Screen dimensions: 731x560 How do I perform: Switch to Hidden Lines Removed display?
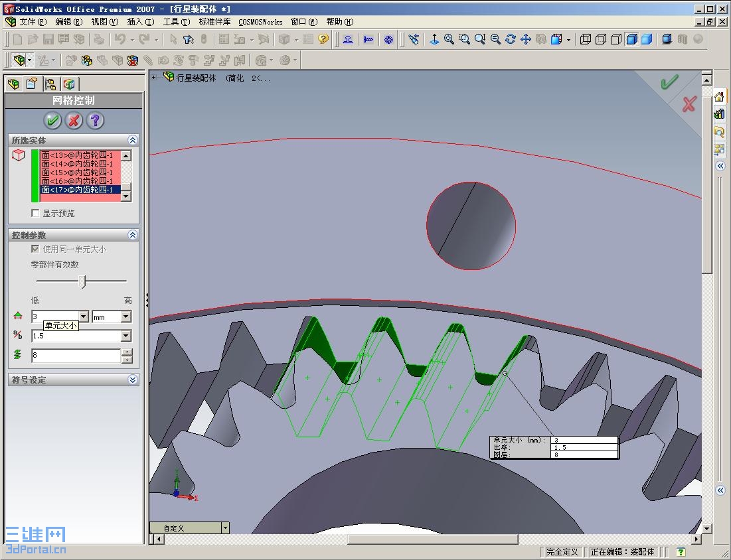(616, 39)
